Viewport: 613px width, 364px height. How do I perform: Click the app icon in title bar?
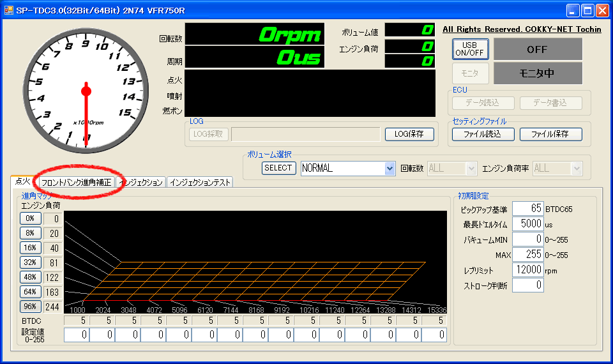pyautogui.click(x=9, y=10)
